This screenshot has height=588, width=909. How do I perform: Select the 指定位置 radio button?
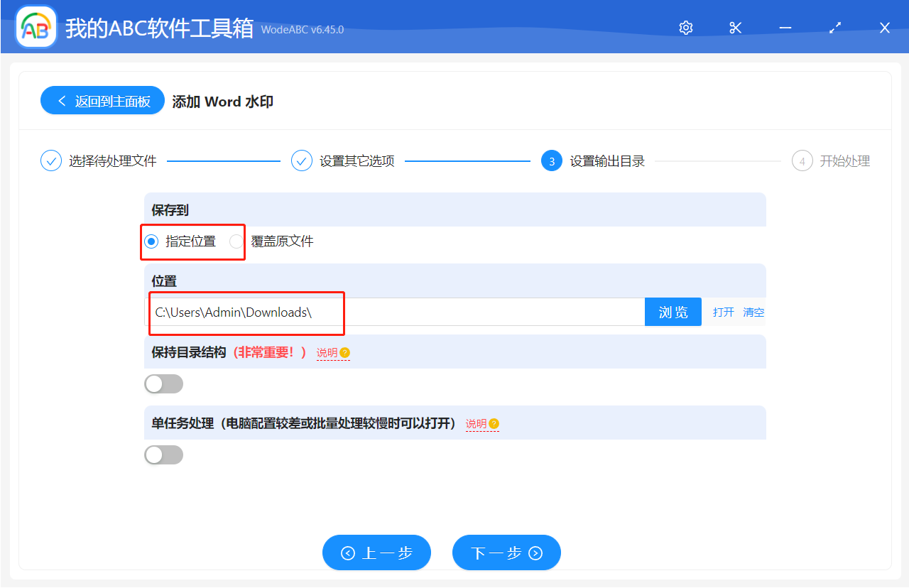point(151,241)
